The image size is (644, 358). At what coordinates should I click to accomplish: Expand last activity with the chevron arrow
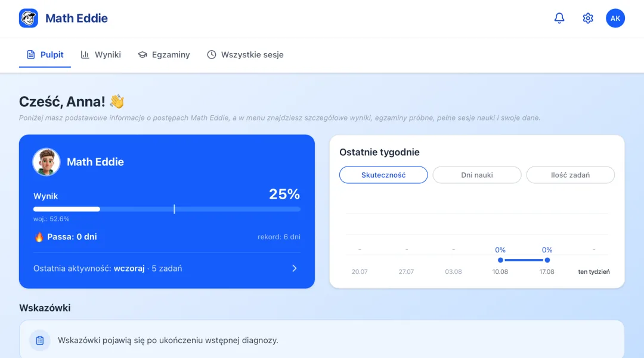(x=295, y=268)
